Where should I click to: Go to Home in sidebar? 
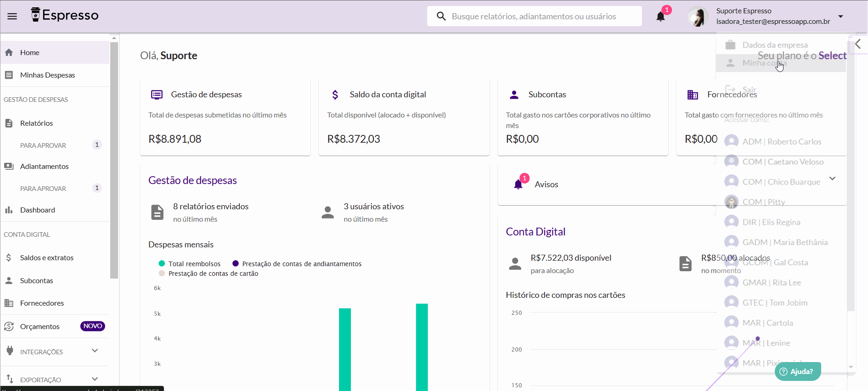(55, 52)
